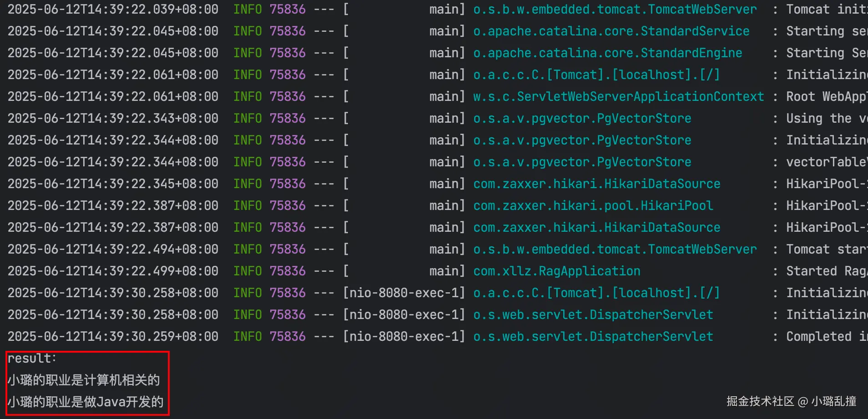Viewport: 868px width, 419px height.
Task: Click 'Root WebApp' message text
Action: pos(827,96)
